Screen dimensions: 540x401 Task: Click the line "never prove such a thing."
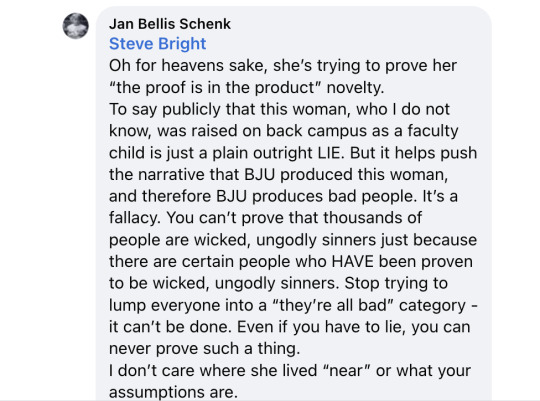205,349
